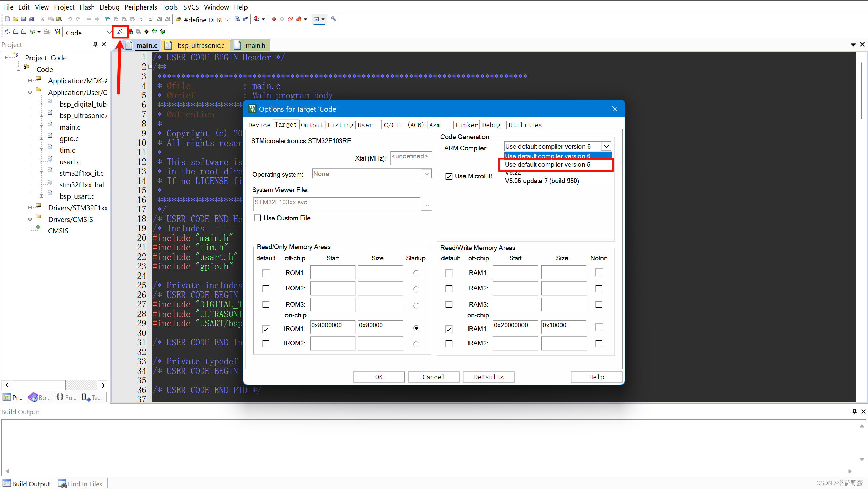The image size is (868, 489).
Task: Insert a breakpoint with the red dot icon
Action: point(274,19)
